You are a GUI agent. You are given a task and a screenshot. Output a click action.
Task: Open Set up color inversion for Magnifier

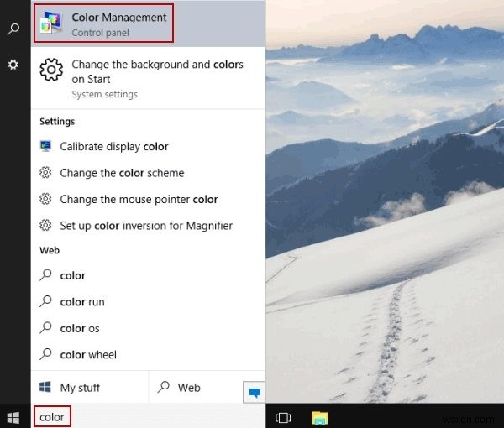click(x=148, y=226)
